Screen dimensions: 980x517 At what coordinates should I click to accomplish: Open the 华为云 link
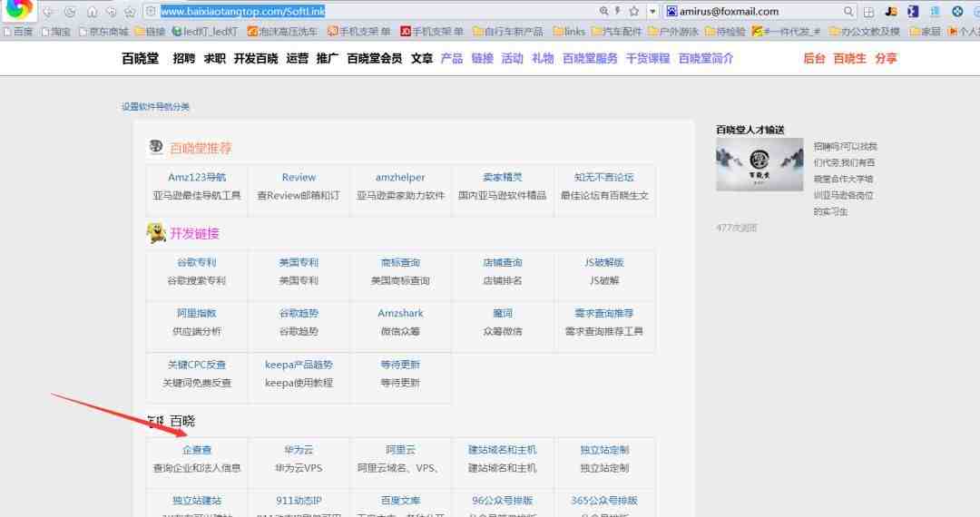point(299,450)
